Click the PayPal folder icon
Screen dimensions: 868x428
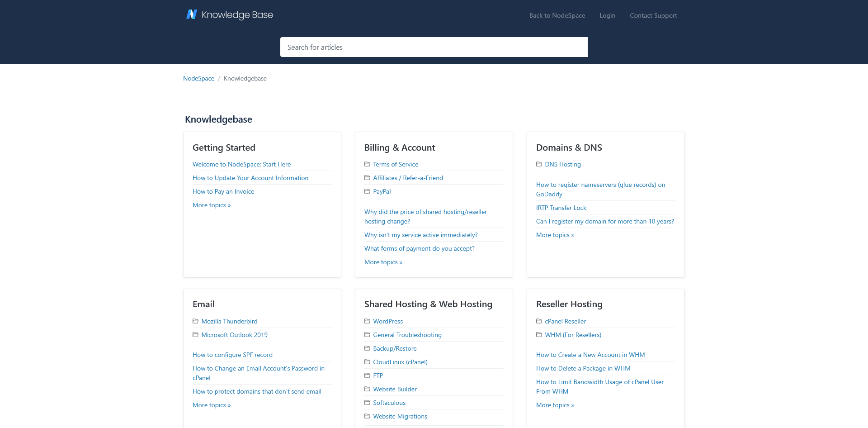(x=367, y=191)
